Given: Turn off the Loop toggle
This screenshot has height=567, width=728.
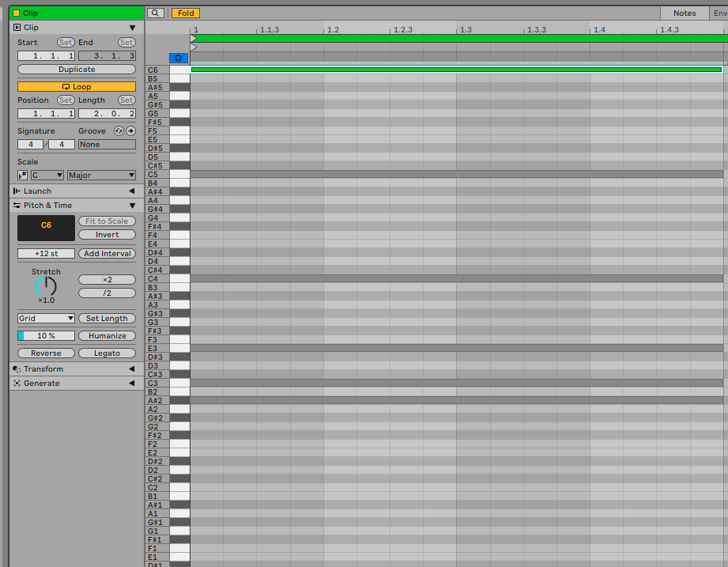Looking at the screenshot, I should coord(77,87).
